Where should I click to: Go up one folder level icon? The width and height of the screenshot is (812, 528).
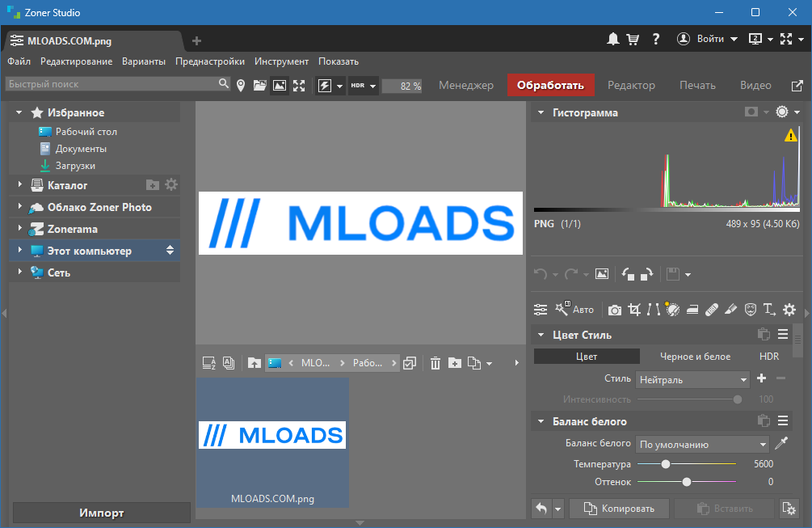point(255,363)
